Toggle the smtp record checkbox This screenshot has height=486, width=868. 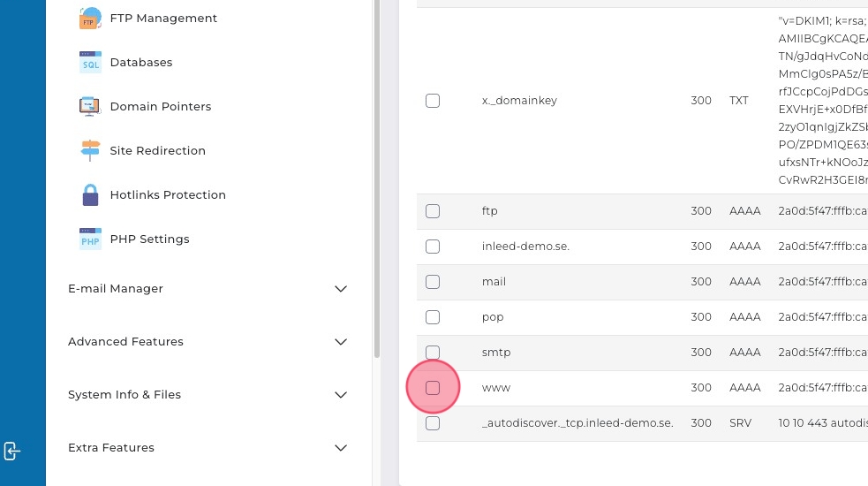(433, 353)
